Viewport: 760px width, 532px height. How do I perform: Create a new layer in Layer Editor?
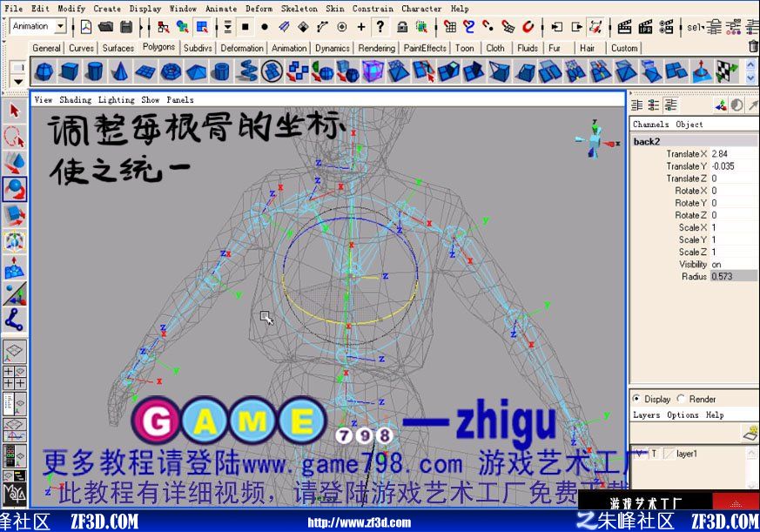(750, 432)
